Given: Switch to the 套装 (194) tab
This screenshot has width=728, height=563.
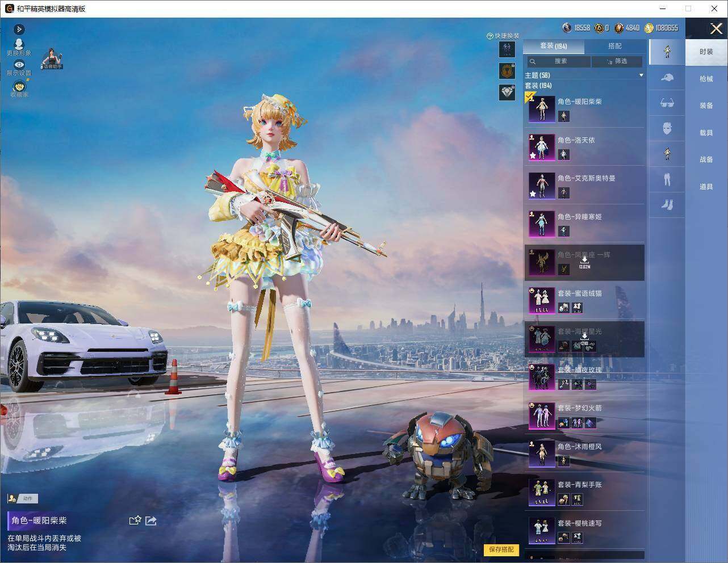Looking at the screenshot, I should pos(553,46).
